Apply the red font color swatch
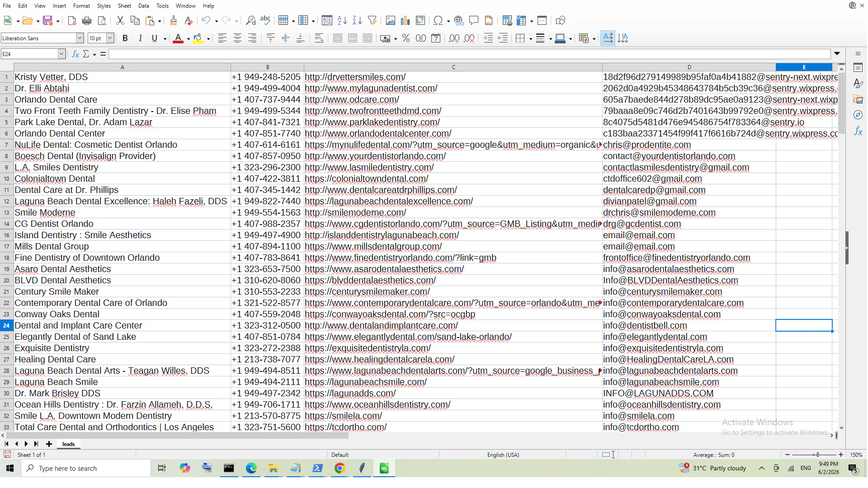Image resolution: width=868 pixels, height=488 pixels. 178,38
